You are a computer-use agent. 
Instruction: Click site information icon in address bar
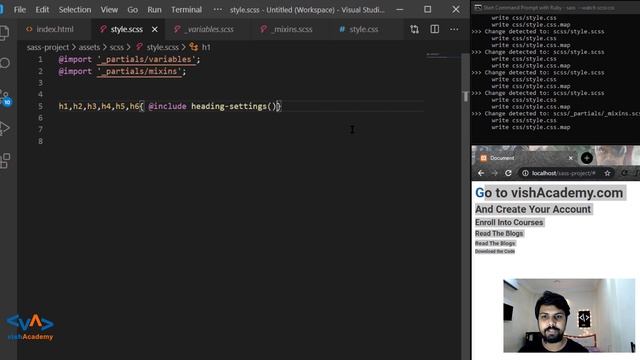pos(525,173)
